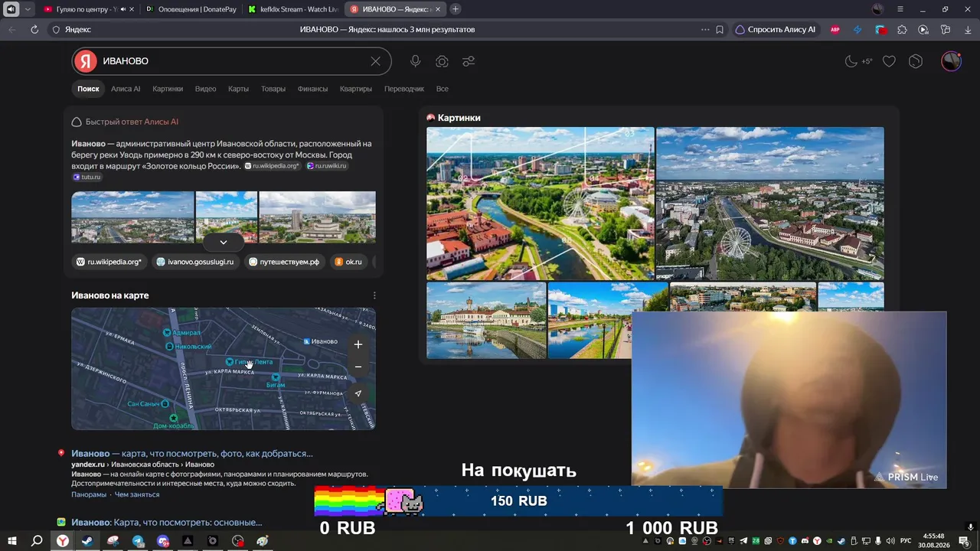Open the tutu.ru source link
Viewport: 980px width, 551px height.
coord(87,177)
